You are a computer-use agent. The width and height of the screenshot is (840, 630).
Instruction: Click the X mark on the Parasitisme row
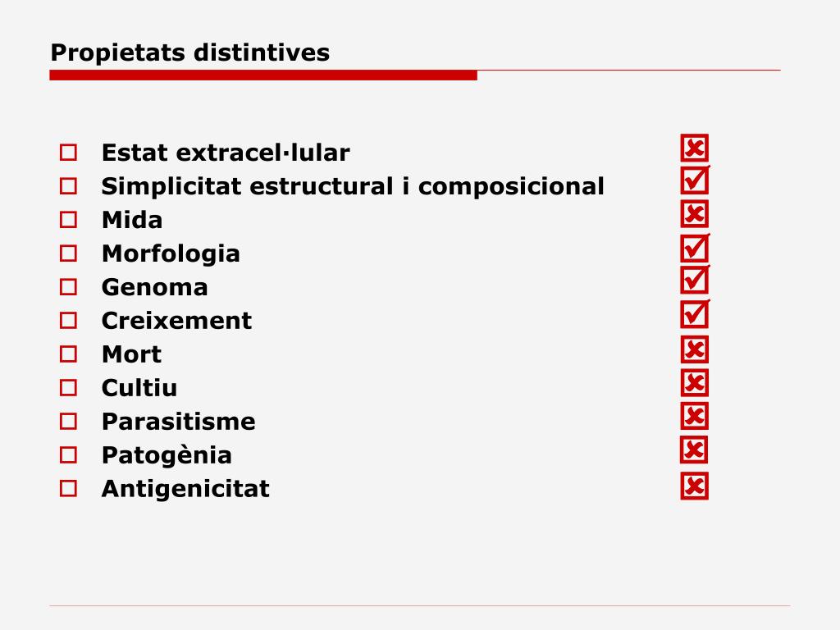[x=694, y=416]
